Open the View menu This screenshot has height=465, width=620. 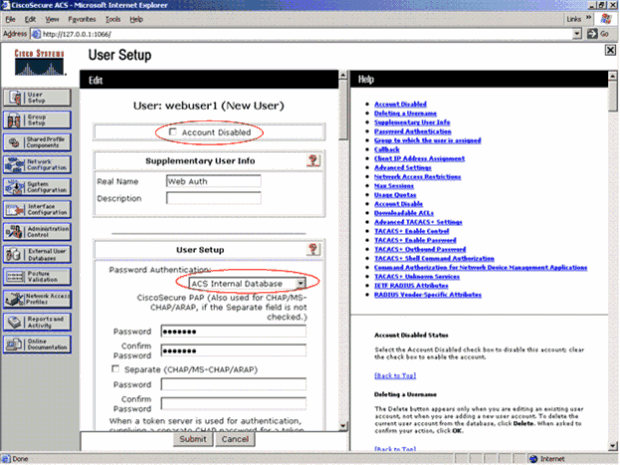tap(52, 19)
